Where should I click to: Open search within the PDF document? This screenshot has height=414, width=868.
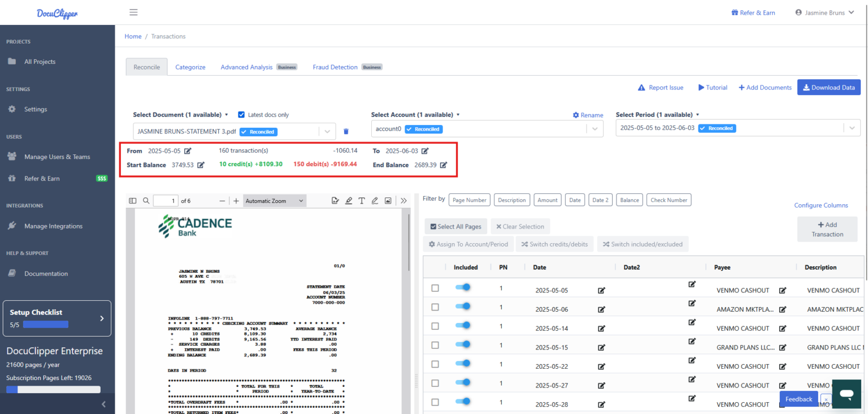point(146,200)
